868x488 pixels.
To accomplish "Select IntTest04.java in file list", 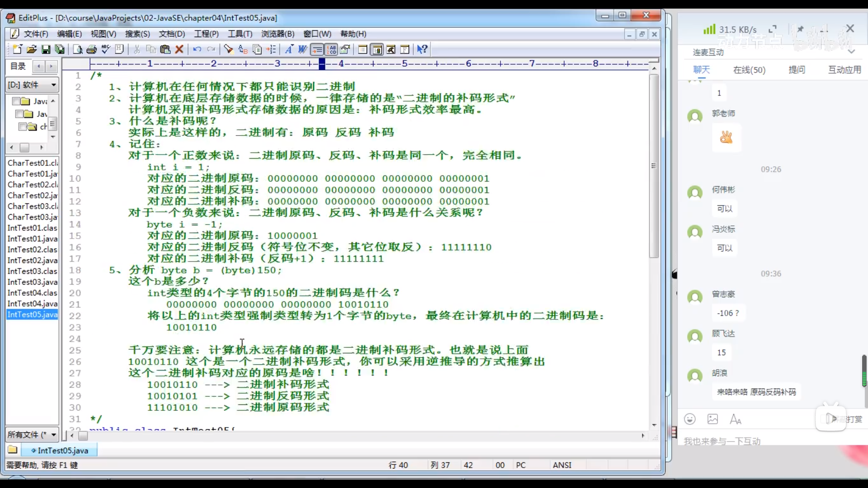I will (x=33, y=304).
